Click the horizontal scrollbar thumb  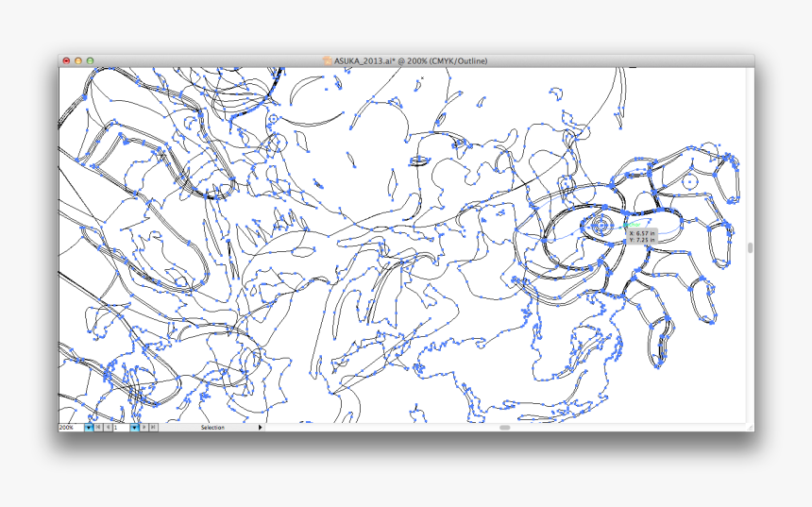tap(504, 428)
